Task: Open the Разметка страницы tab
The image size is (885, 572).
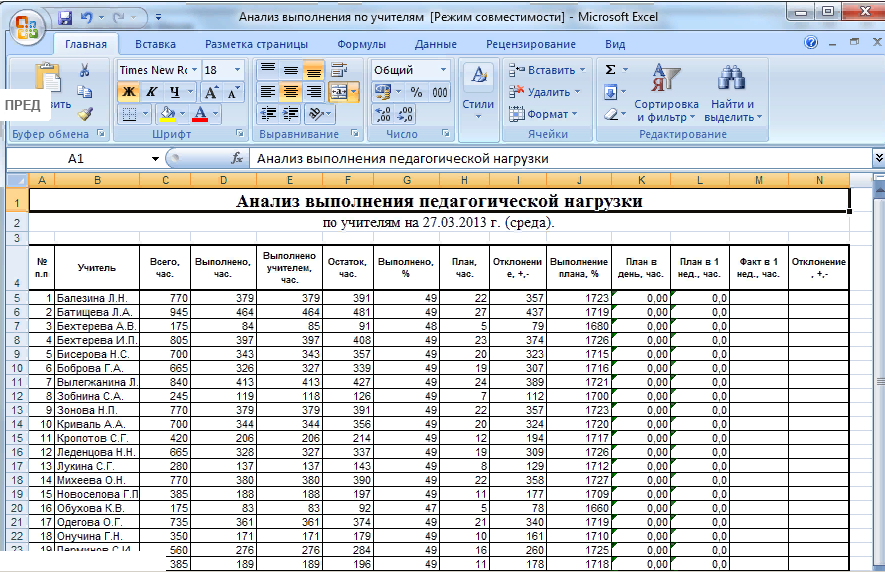Action: tap(257, 44)
